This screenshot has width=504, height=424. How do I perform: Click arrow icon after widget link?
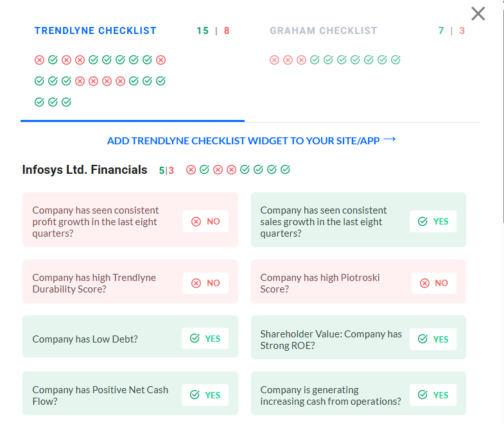(389, 139)
